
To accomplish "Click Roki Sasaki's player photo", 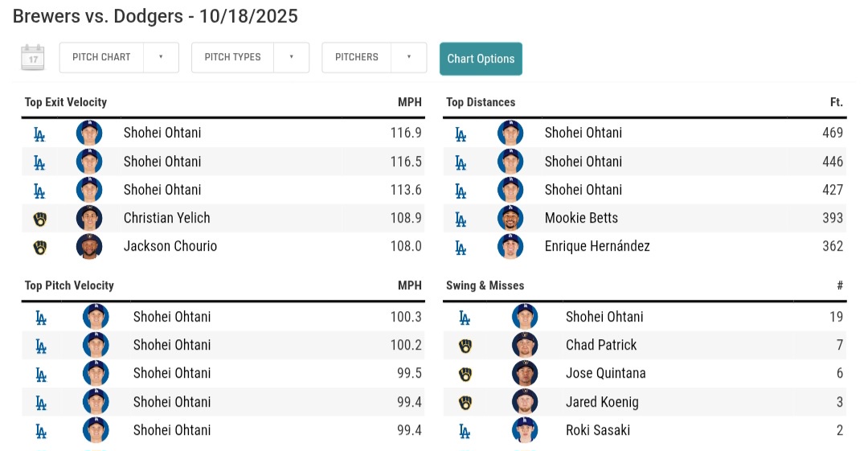I will (525, 430).
